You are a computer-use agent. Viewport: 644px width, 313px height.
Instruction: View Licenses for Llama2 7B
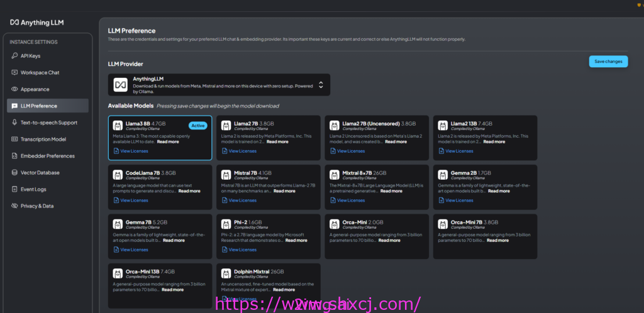point(240,151)
